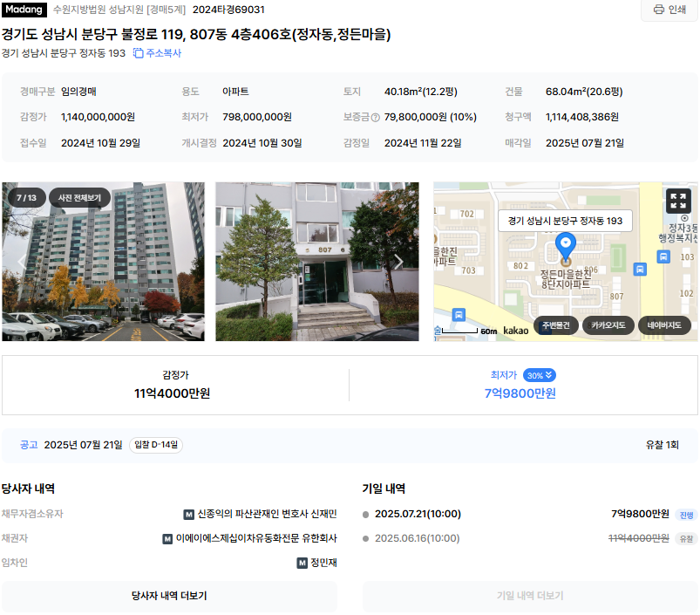Image resolution: width=700 pixels, height=615 pixels.
Task: Click bus stop icon near 807 label
Action: (x=640, y=270)
